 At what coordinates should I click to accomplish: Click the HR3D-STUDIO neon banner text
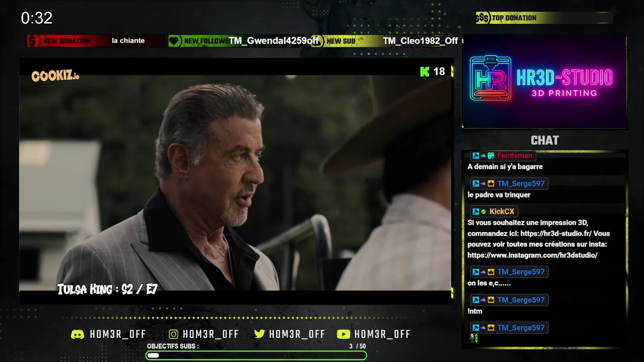tap(565, 77)
